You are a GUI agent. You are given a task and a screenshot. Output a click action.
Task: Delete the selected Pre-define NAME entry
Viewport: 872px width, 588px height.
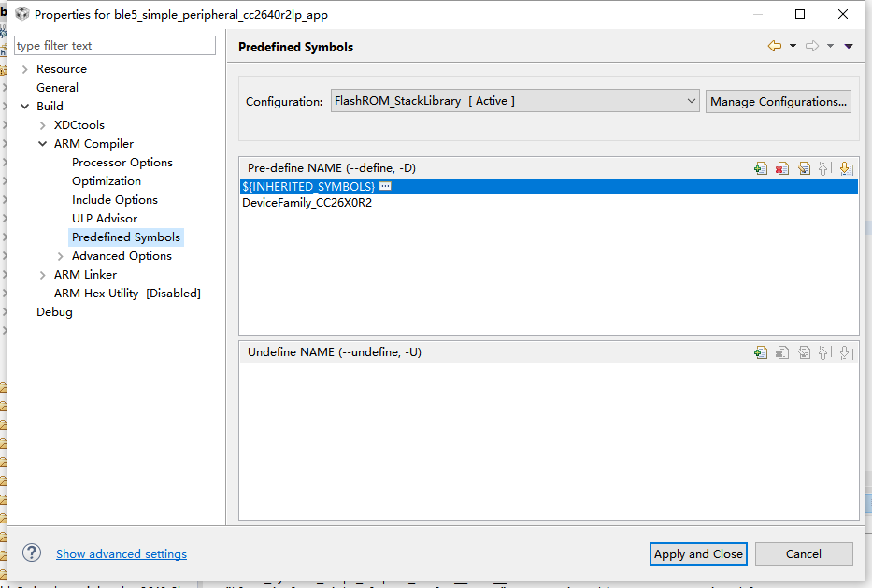pos(782,168)
